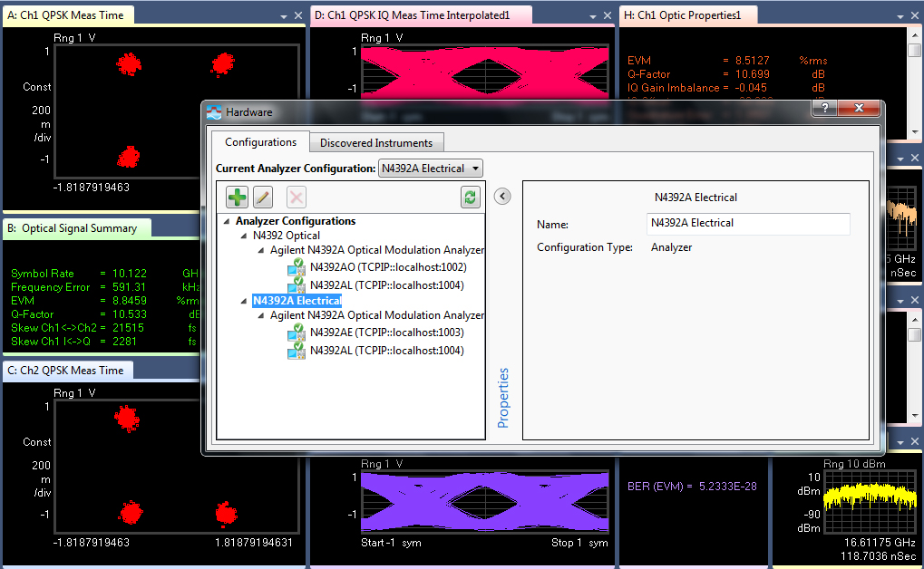Select the H: Ch1 Optic Properties1 tab

(688, 15)
